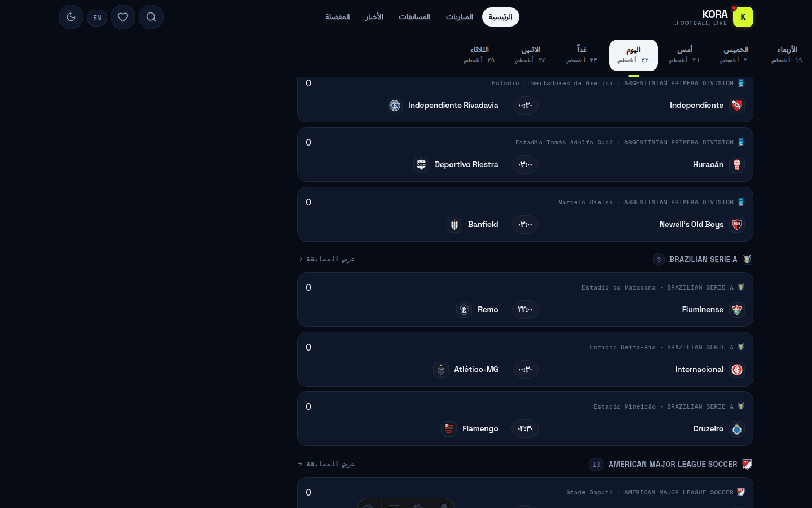Click the Deportivo Riestra club crest
Viewport: 812px width, 508px height.
pyautogui.click(x=421, y=165)
